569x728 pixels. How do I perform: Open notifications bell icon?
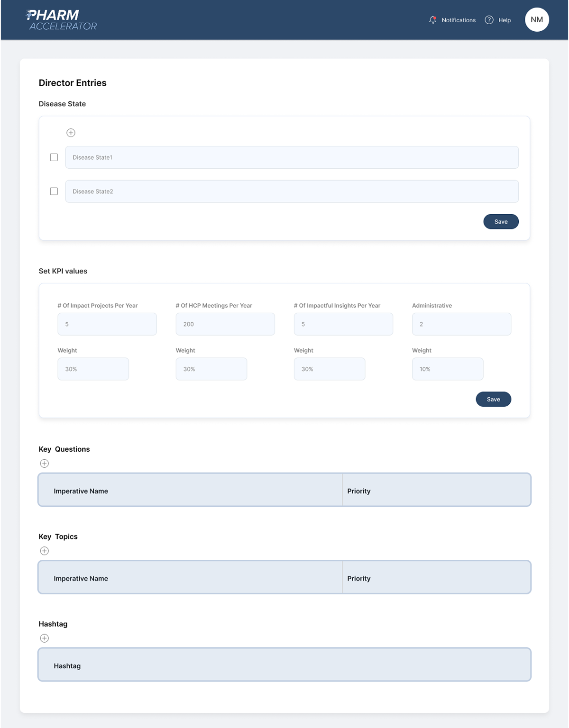click(432, 20)
